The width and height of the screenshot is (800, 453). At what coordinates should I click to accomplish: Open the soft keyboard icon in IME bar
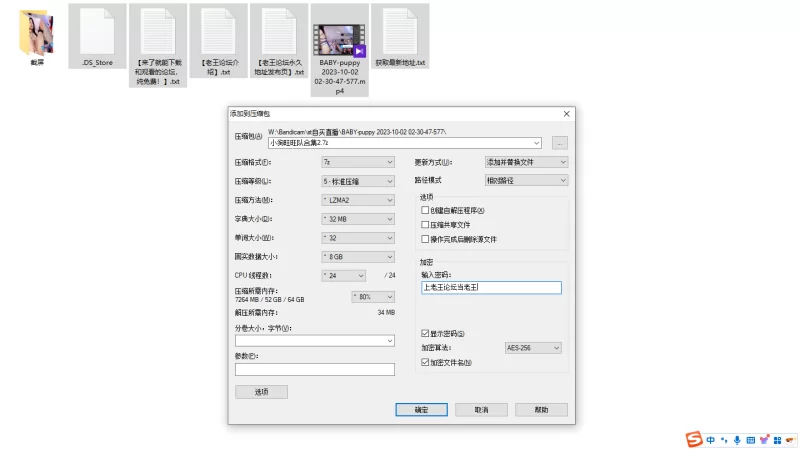click(x=751, y=440)
